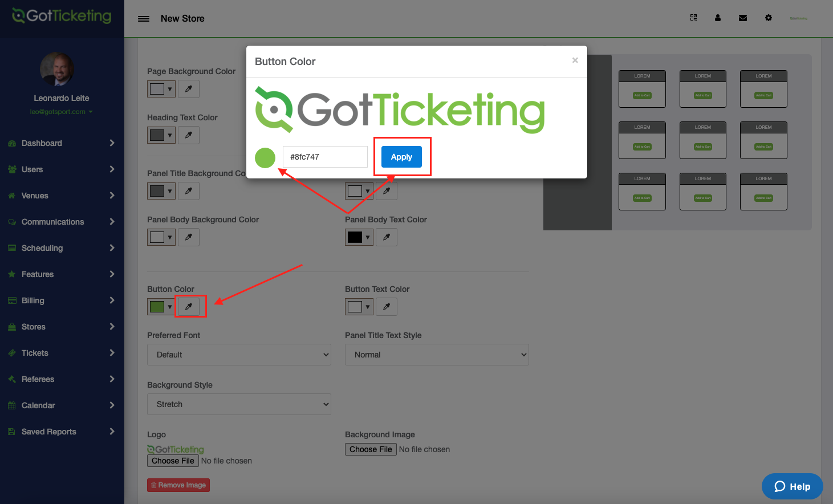Click the eyedropper for Heading Text Color
This screenshot has width=833, height=504.
pyautogui.click(x=189, y=135)
